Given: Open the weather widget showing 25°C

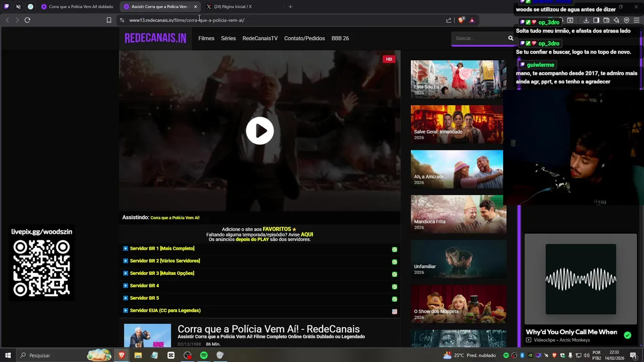Looking at the screenshot, I should click(x=469, y=355).
